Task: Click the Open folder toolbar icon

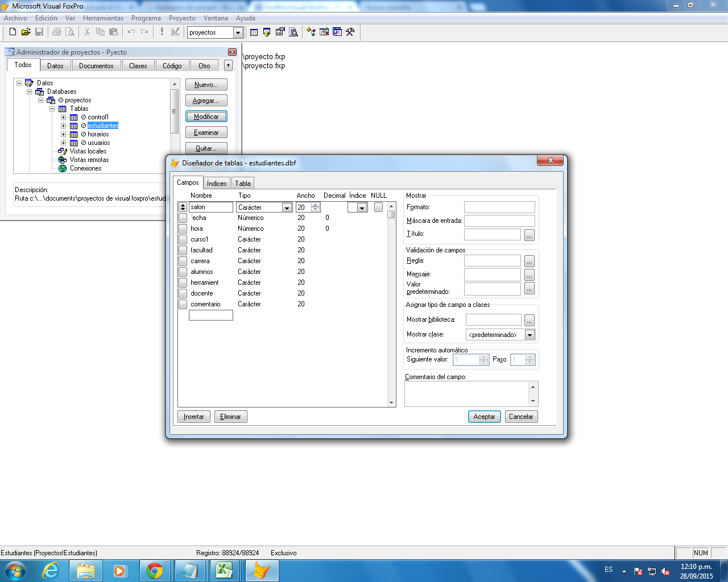Action: click(x=26, y=32)
